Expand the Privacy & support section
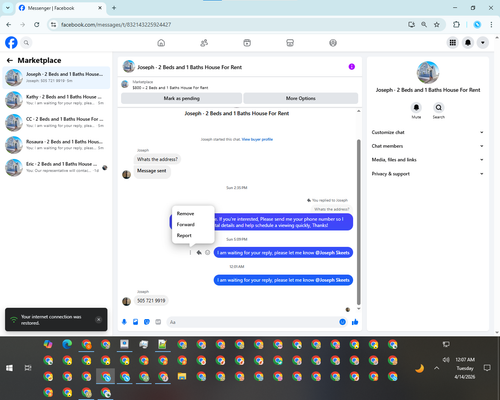The width and height of the screenshot is (500, 400). click(428, 174)
